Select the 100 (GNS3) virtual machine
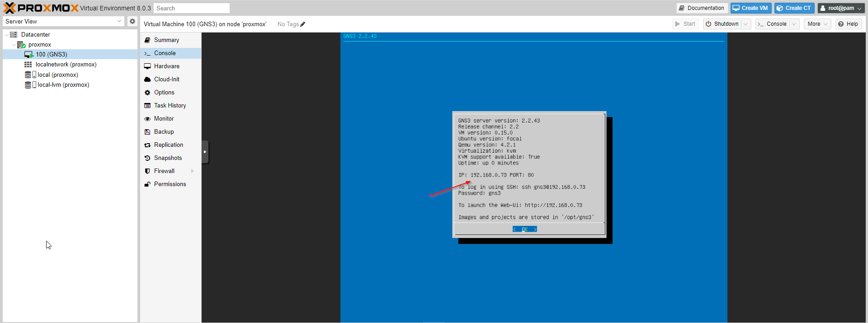Viewport: 868px width, 323px height. tap(52, 54)
